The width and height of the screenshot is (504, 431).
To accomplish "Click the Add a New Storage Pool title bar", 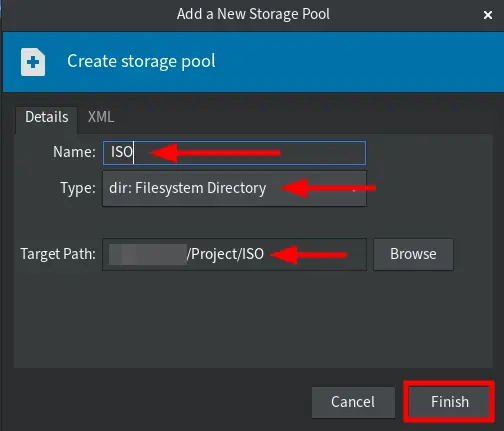I will tap(253, 14).
